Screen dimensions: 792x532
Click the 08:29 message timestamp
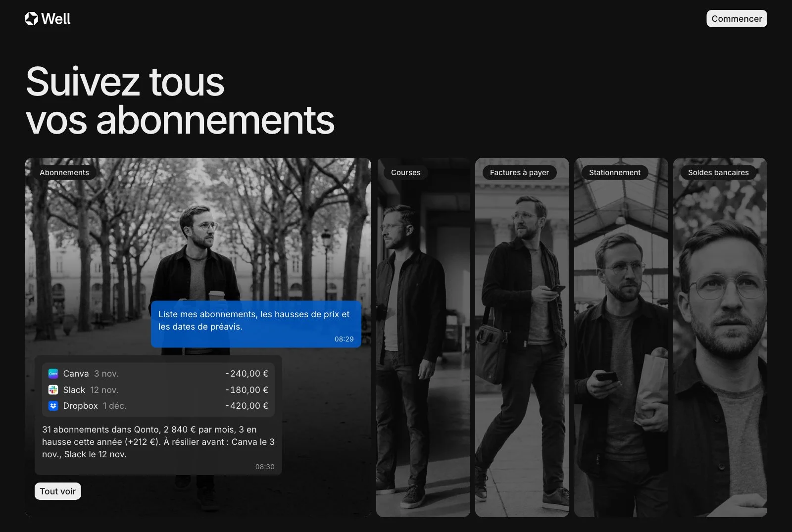pyautogui.click(x=344, y=339)
